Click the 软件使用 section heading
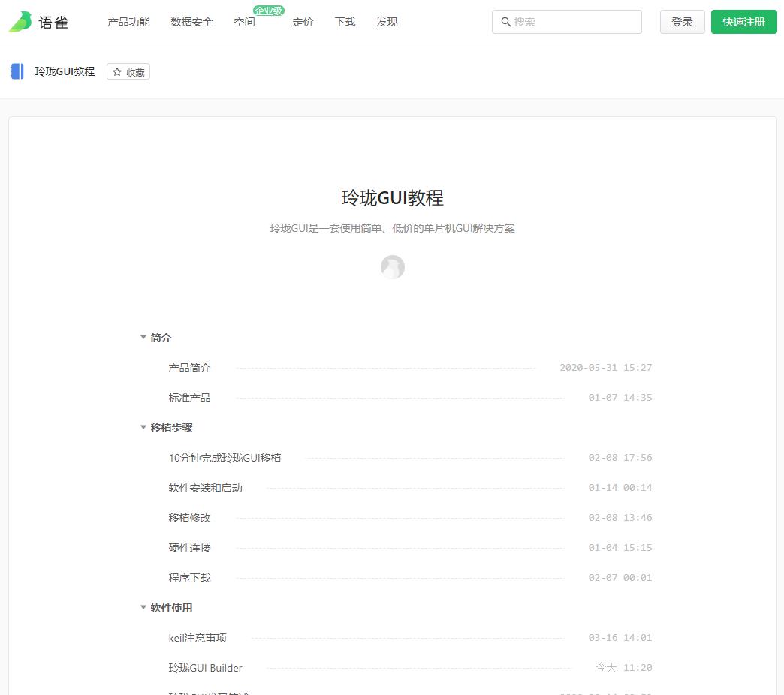This screenshot has width=784, height=695. [x=171, y=608]
